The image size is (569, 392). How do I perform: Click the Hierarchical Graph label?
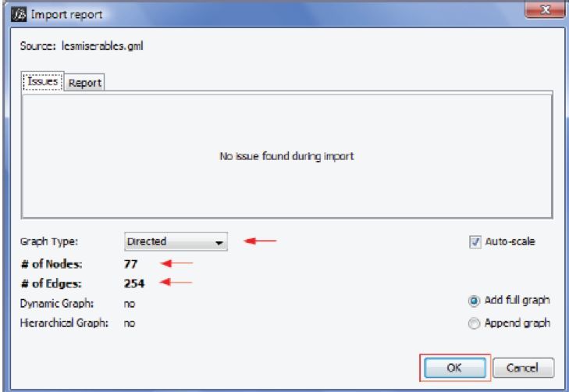pyautogui.click(x=64, y=323)
